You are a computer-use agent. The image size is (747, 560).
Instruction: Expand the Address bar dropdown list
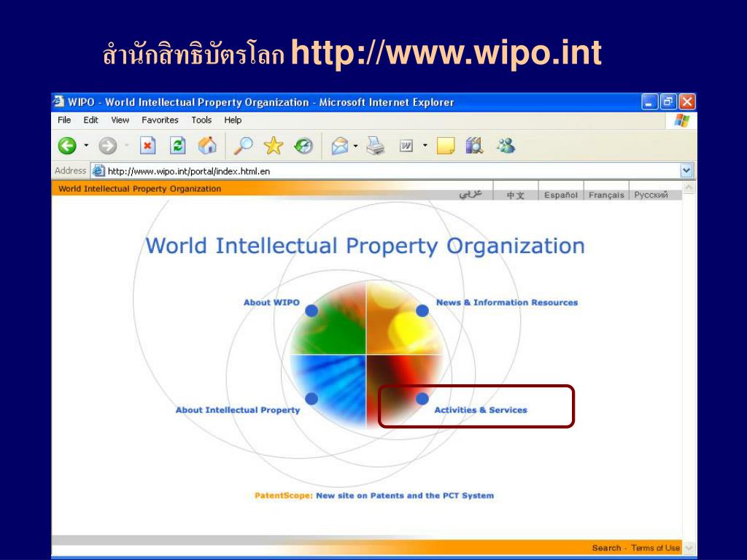point(686,171)
